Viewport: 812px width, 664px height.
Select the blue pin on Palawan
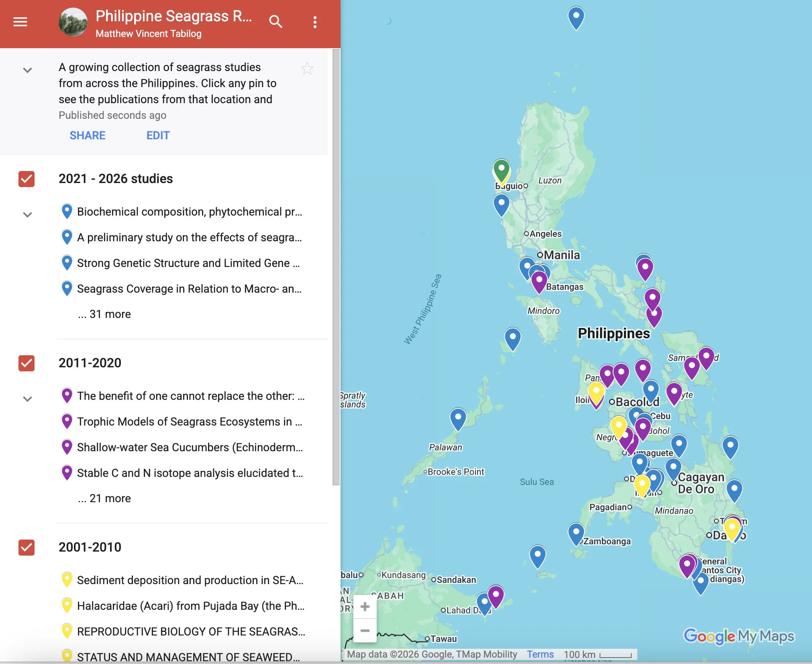tap(458, 419)
